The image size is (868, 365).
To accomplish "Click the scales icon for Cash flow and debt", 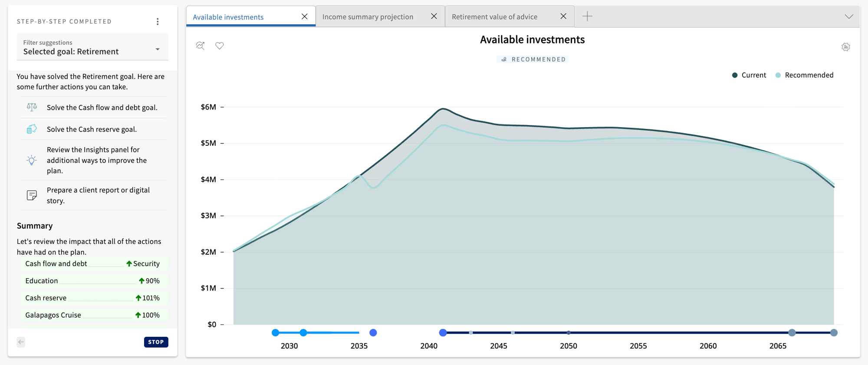I will point(32,107).
